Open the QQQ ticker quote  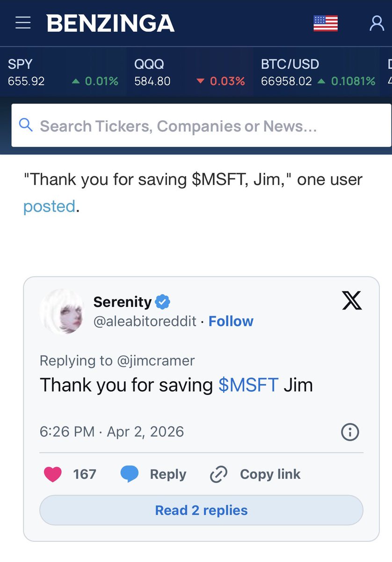(189, 72)
